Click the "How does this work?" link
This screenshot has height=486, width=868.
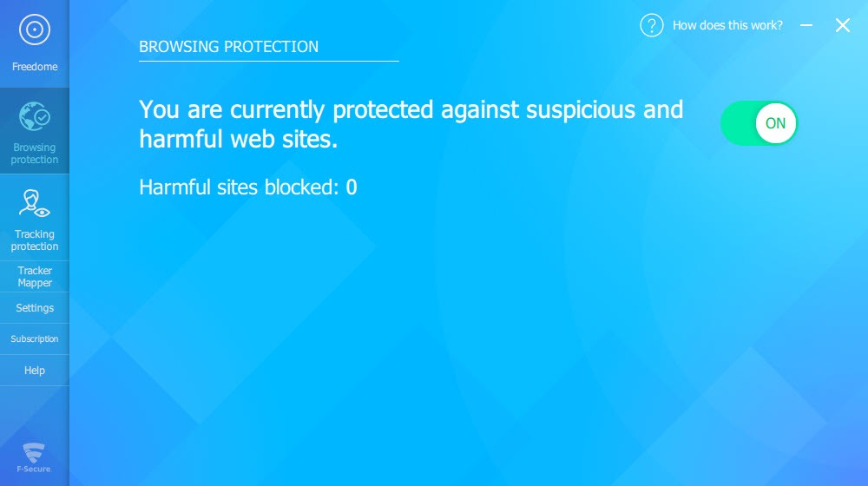(727, 25)
